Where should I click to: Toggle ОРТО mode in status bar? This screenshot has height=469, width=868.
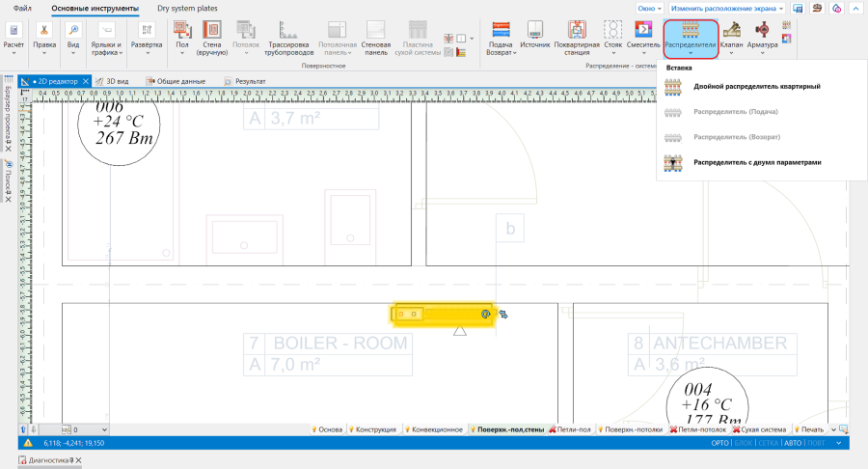[719, 443]
